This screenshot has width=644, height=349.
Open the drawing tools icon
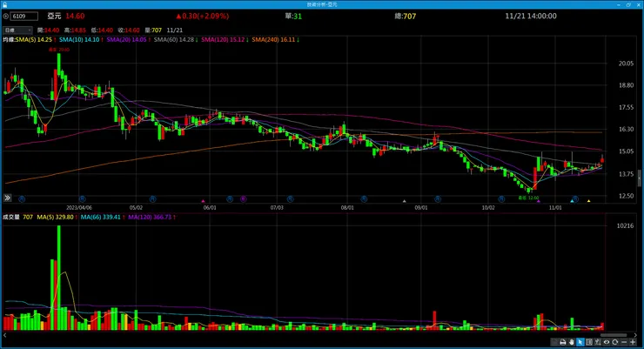click(x=598, y=342)
